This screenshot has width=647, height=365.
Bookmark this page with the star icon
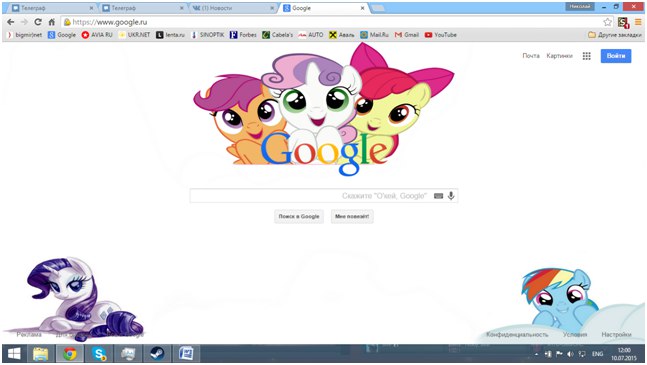click(x=607, y=22)
